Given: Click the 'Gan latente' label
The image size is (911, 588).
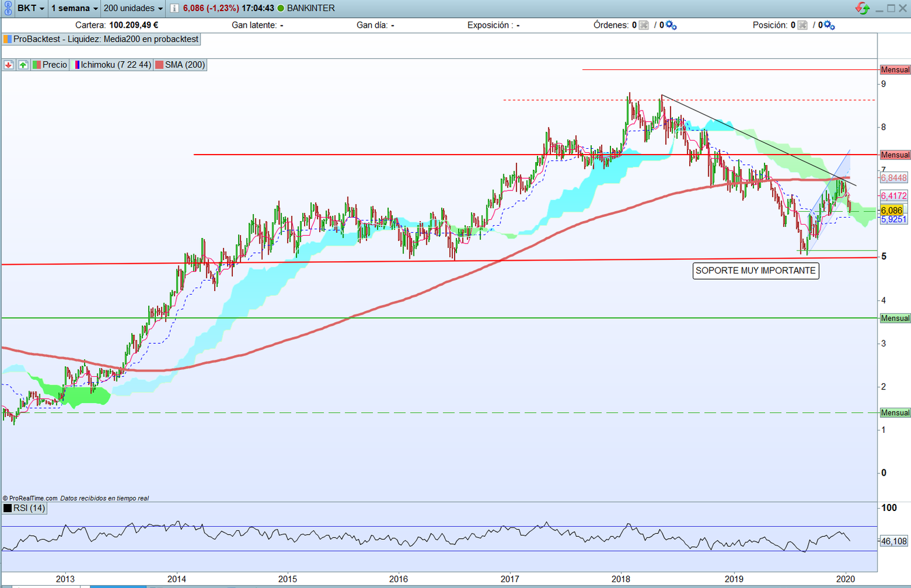Looking at the screenshot, I should (254, 25).
